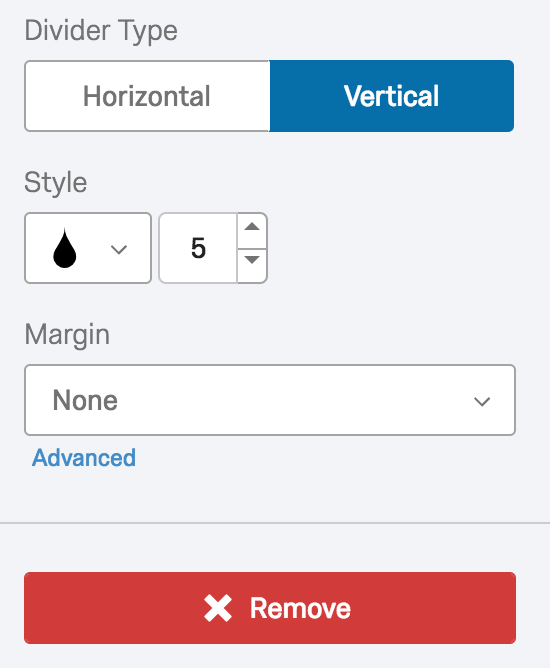
Task: Select the Vertical divider type
Action: pyautogui.click(x=392, y=96)
